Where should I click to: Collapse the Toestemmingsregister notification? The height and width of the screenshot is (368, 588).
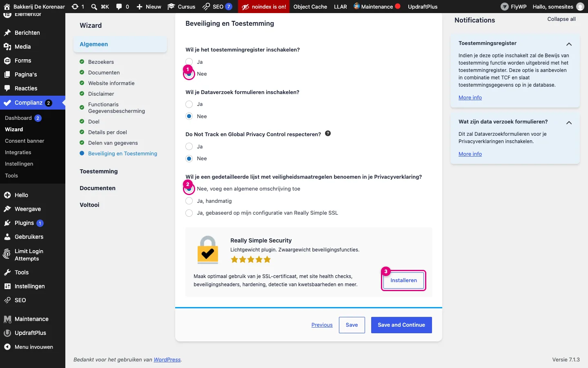click(x=569, y=44)
